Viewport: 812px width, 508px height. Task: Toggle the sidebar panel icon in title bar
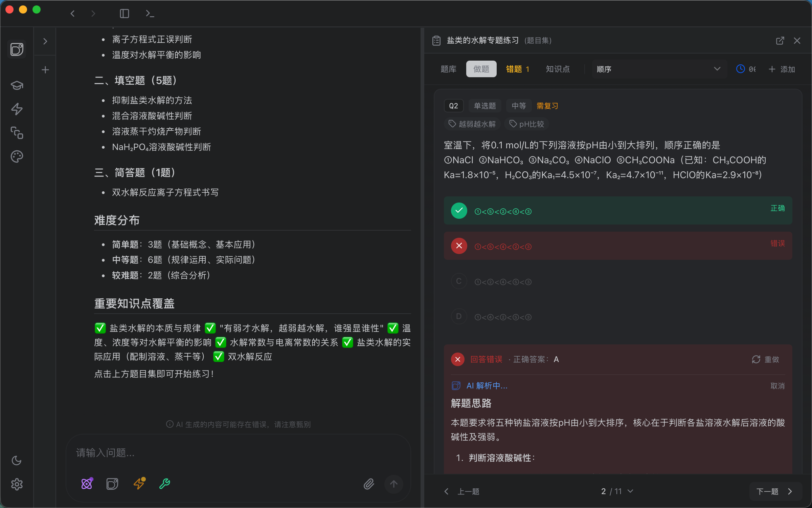[x=125, y=14]
